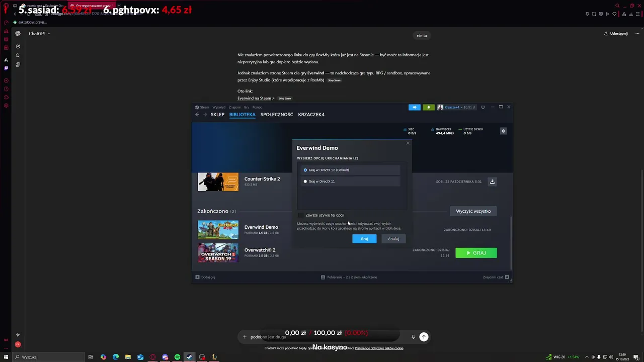This screenshot has height=362, width=644.
Task: Open ChatGPT search chats magnifier icon
Action: point(18,56)
